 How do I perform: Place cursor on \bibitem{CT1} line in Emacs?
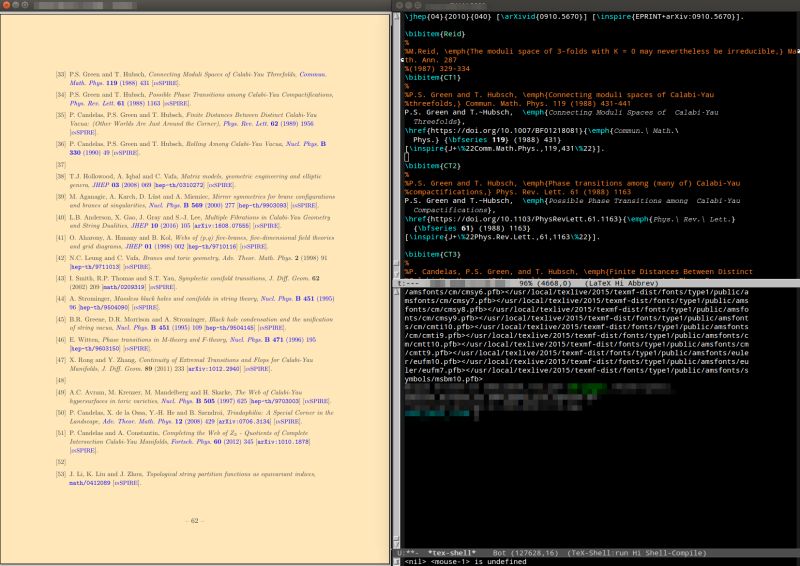[433, 78]
